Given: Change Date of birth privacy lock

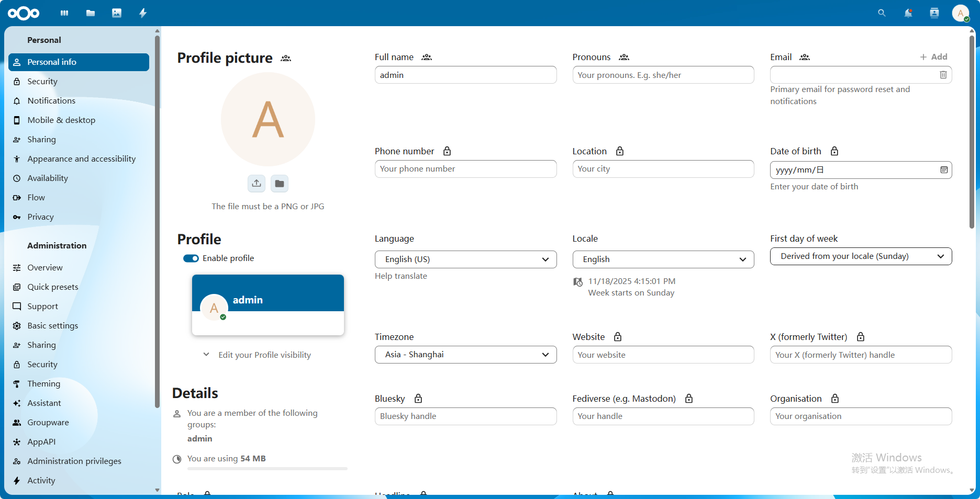Looking at the screenshot, I should (834, 151).
